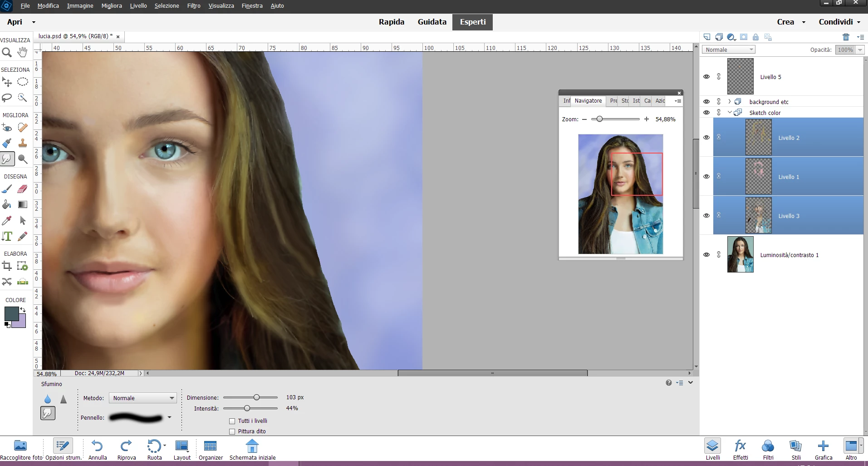Switch to the Guidata tab
Screen dimensions: 868x466
click(x=432, y=22)
